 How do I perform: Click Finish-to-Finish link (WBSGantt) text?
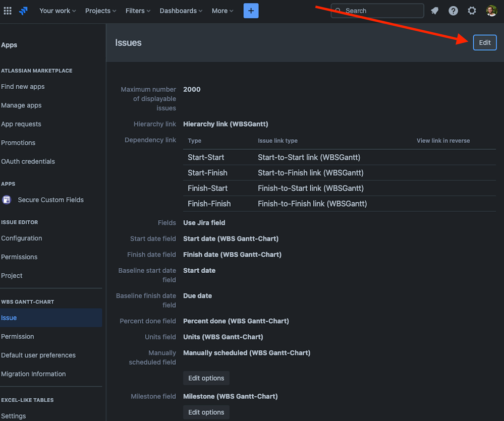click(x=312, y=204)
